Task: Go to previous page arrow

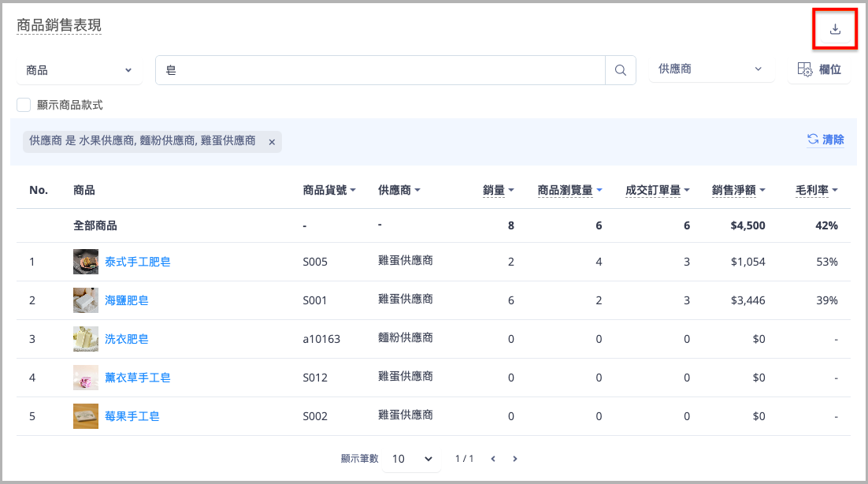Action: 493,459
